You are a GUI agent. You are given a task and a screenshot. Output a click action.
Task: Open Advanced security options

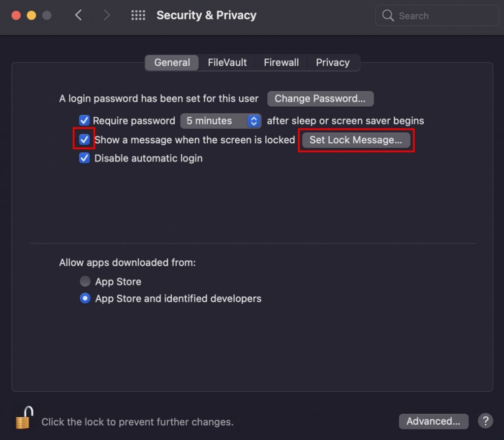pyautogui.click(x=434, y=421)
